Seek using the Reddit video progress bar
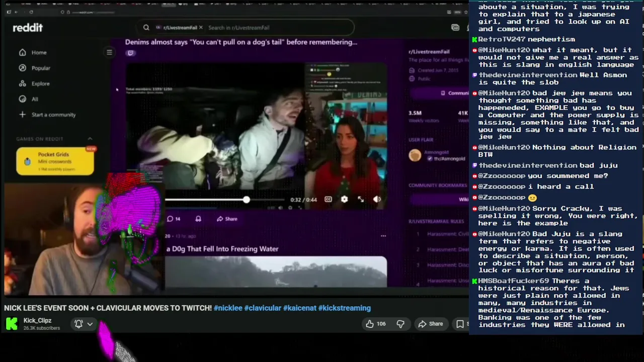 [225, 200]
